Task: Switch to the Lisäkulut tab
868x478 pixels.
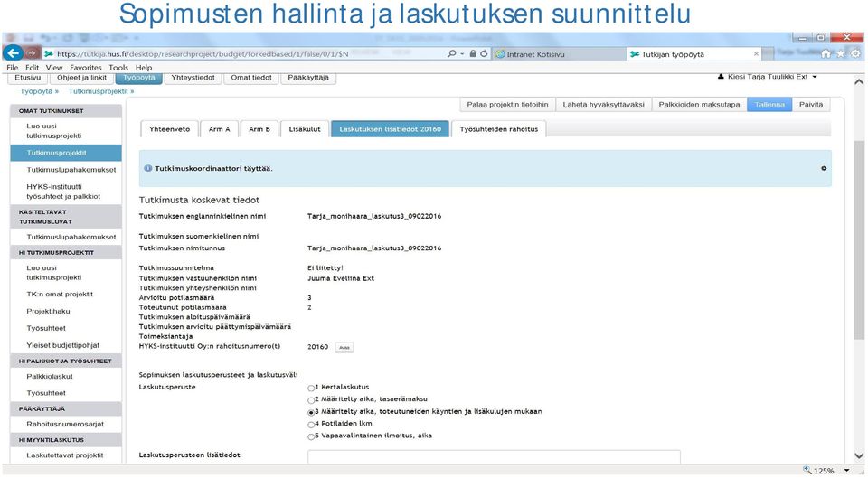Action: coord(305,129)
